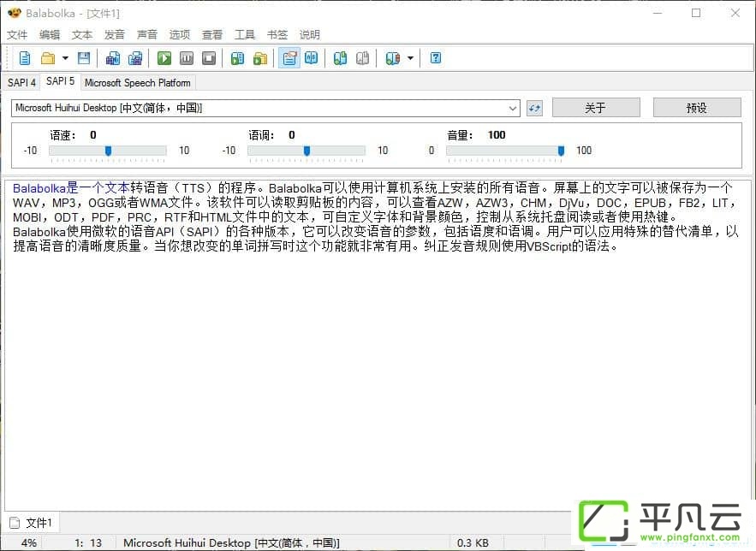Image resolution: width=756 pixels, height=551 pixels.
Task: Click the highlighted blue text 'Balabolka是一个文本'
Action: click(71, 188)
